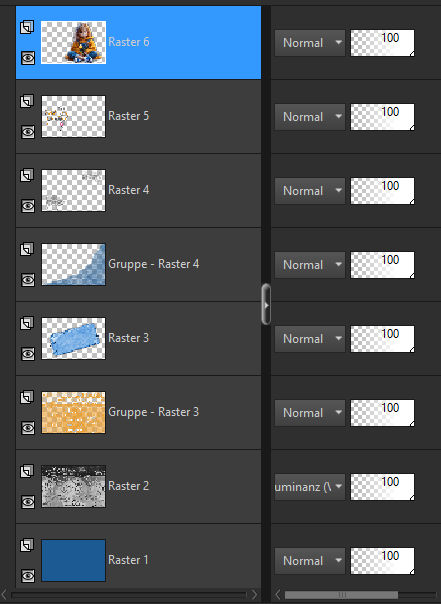Hide the Raster 6 layer with its eye
441x604 pixels.
28,58
